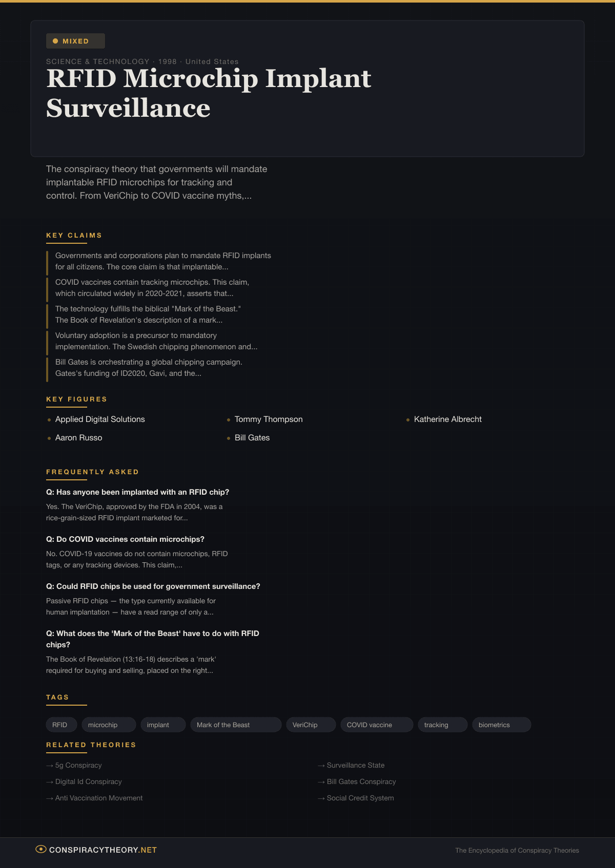Select the RFID tag

[60, 725]
